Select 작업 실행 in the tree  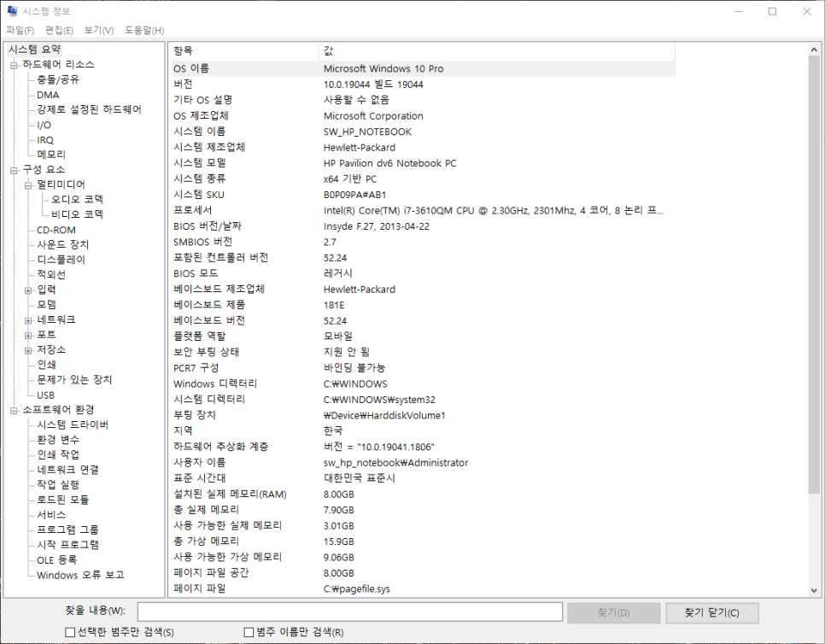point(58,484)
